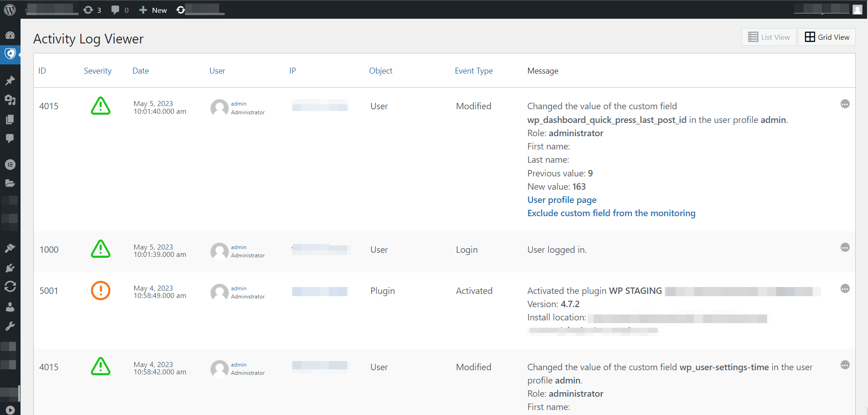This screenshot has width=868, height=415.
Task: Click the Tools wrench icon in sidebar
Action: [x=10, y=326]
